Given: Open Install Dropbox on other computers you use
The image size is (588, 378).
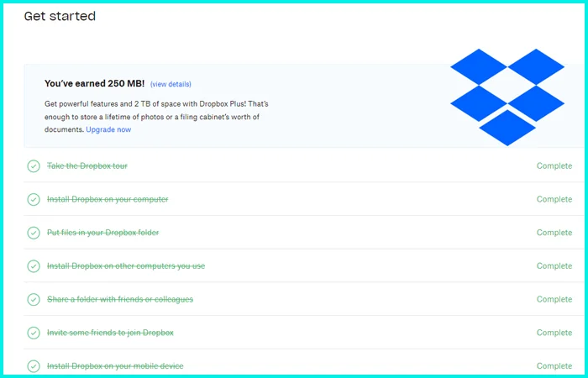Looking at the screenshot, I should click(x=126, y=266).
